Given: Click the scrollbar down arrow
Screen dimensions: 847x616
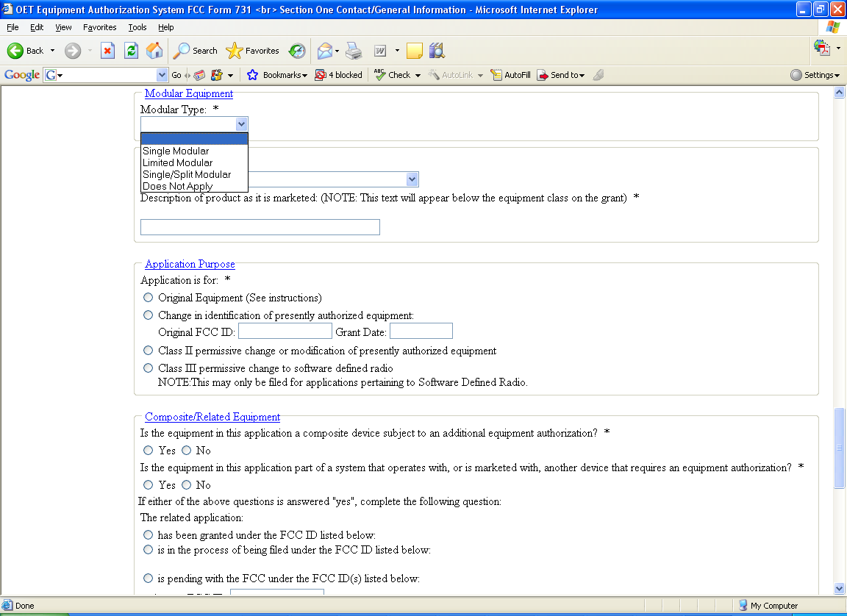Looking at the screenshot, I should pyautogui.click(x=839, y=589).
